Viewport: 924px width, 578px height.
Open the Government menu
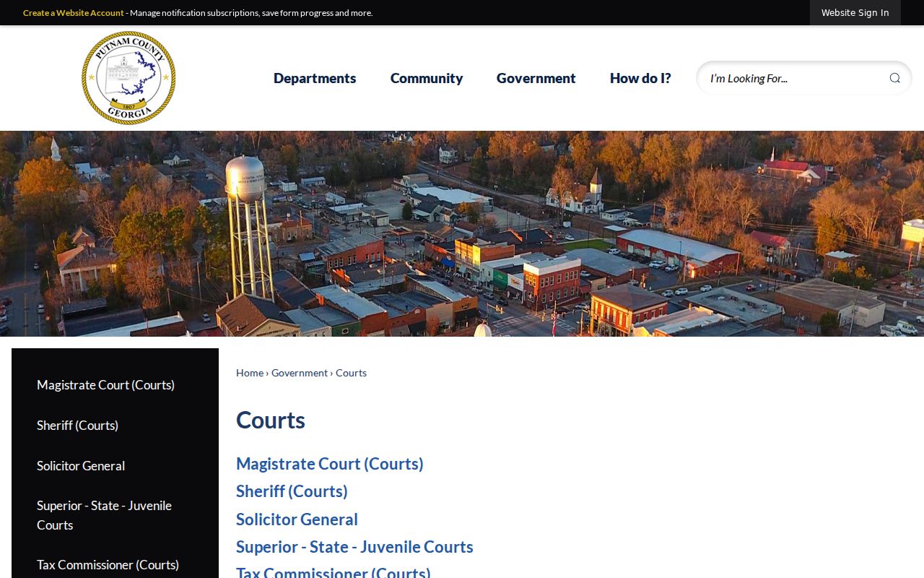point(536,78)
